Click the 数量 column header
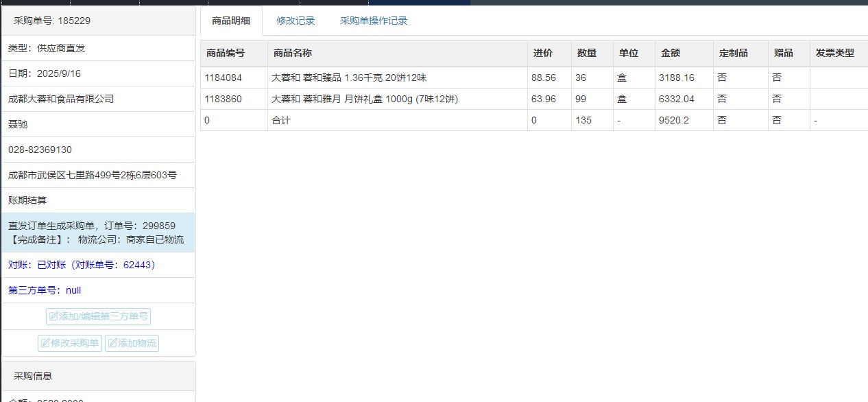The image size is (868, 402). point(586,54)
